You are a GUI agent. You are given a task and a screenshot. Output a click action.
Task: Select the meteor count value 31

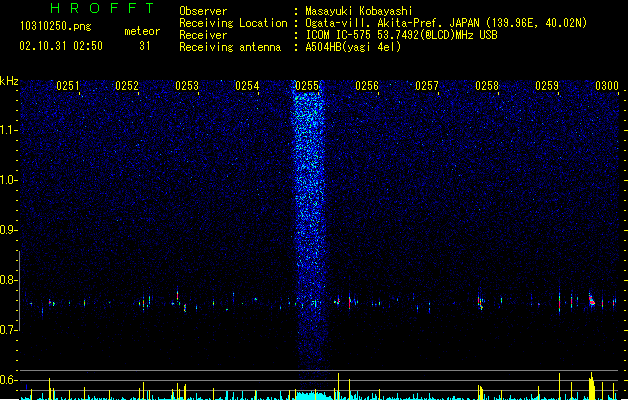[x=145, y=46]
